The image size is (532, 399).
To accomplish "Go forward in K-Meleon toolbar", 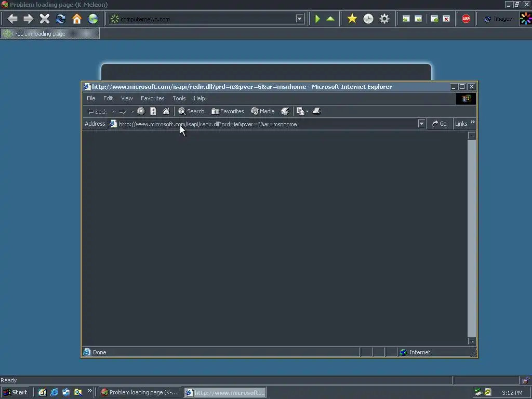I will point(29,19).
